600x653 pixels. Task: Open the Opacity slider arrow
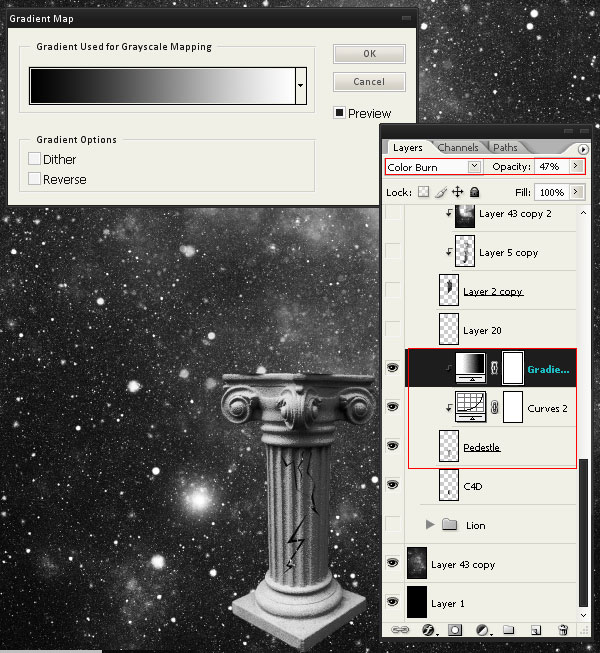pos(576,166)
